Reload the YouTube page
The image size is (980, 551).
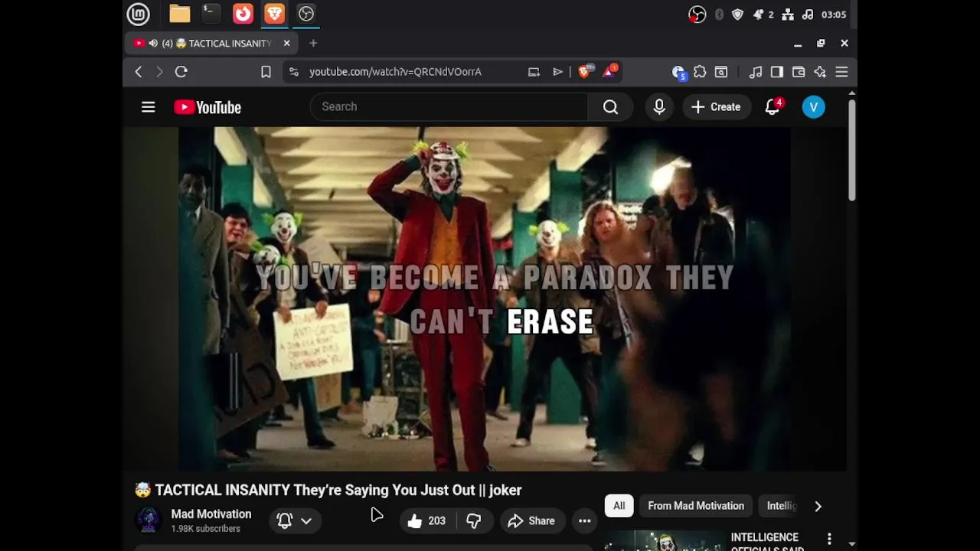tap(181, 72)
